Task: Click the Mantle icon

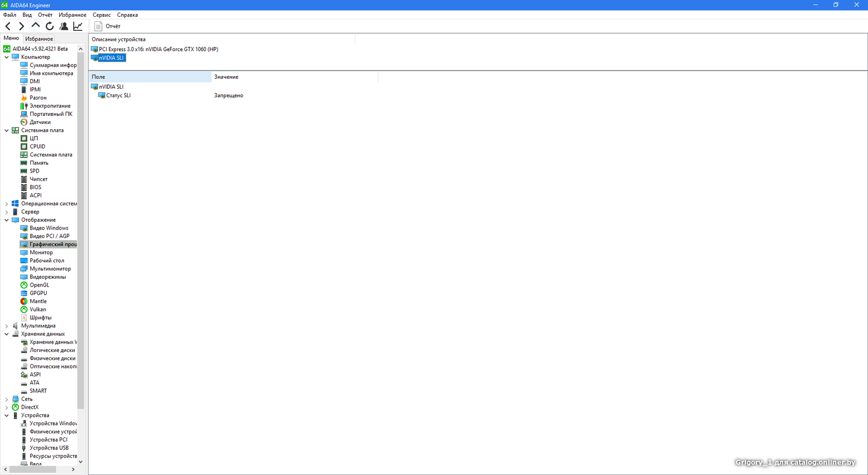Action: click(x=24, y=301)
